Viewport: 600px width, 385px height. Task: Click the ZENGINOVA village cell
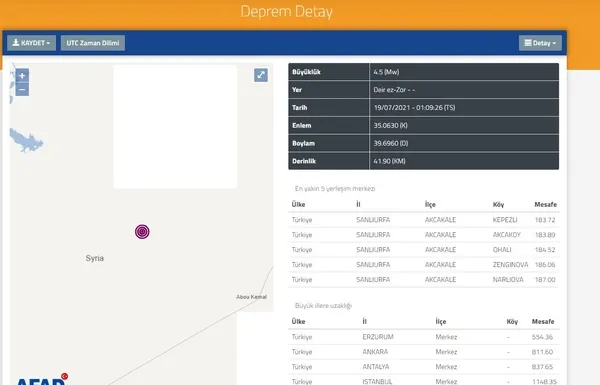[510, 265]
